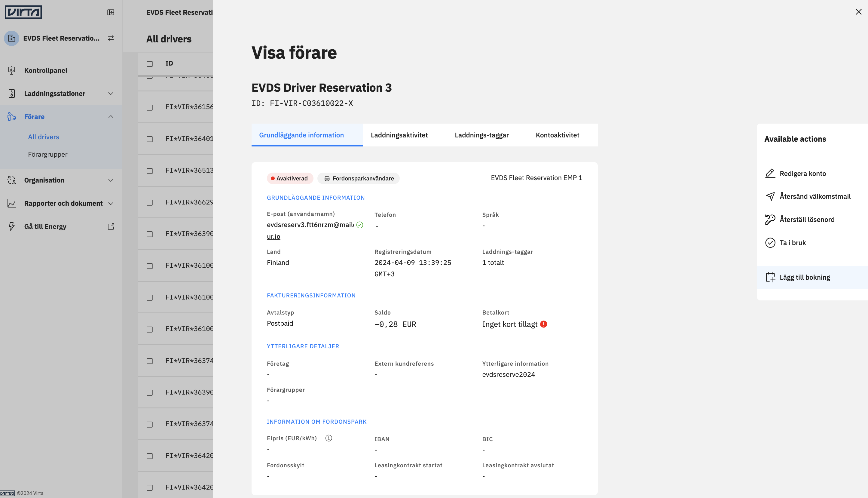Viewport: 868px width, 498px height.
Task: Collapse the Förare menu chevron
Action: coord(111,117)
